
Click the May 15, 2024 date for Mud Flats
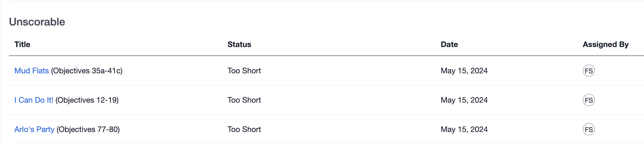464,71
